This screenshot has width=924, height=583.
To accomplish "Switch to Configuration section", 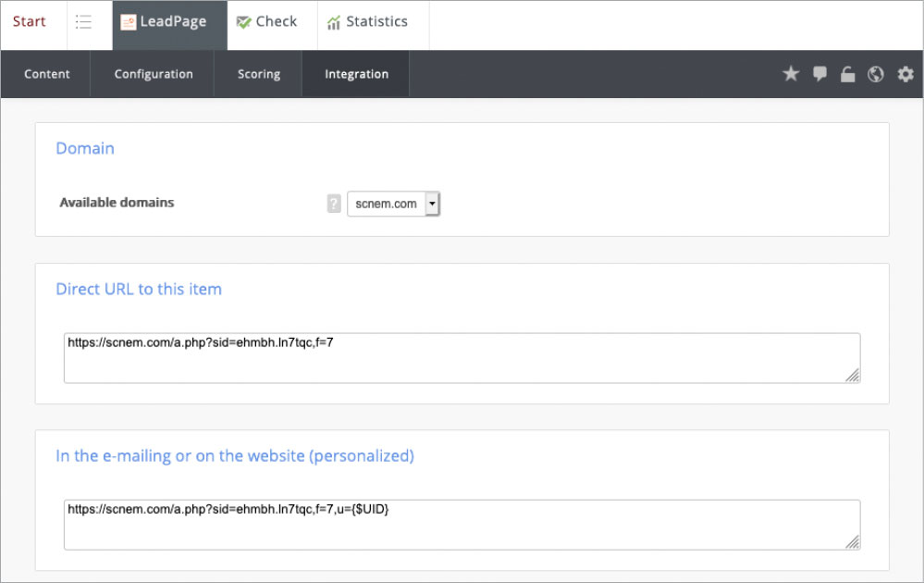I will coord(154,74).
